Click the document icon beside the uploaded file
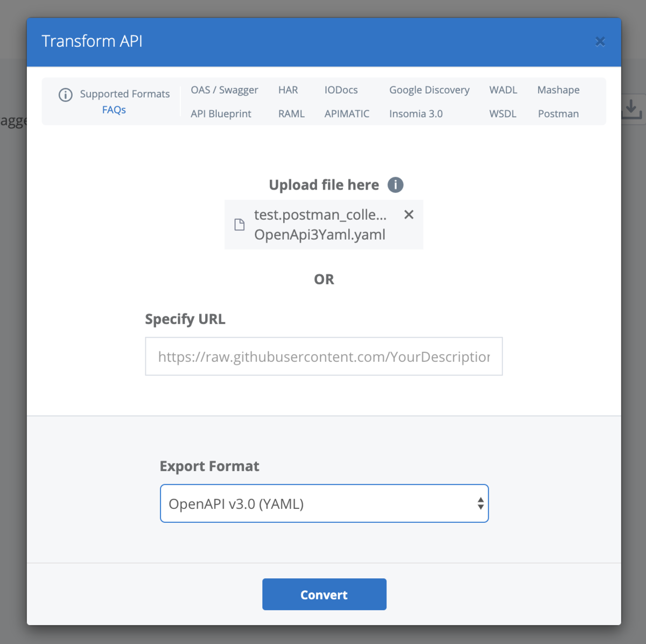 pos(240,225)
